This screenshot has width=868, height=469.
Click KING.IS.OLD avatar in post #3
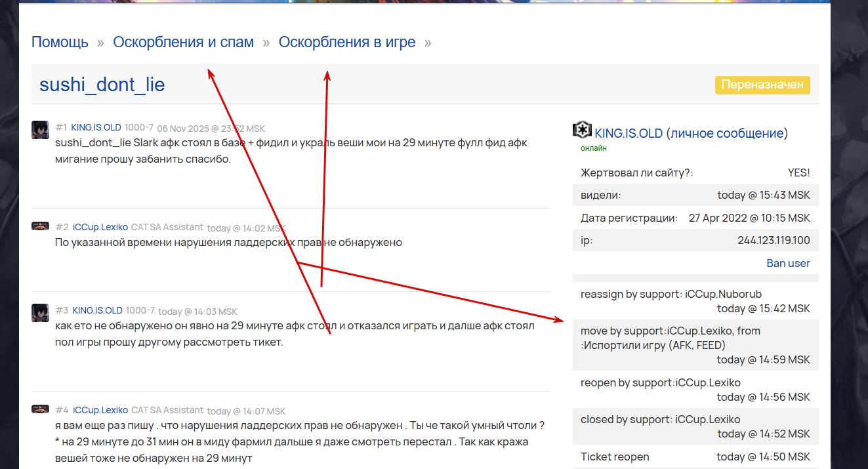click(x=40, y=312)
